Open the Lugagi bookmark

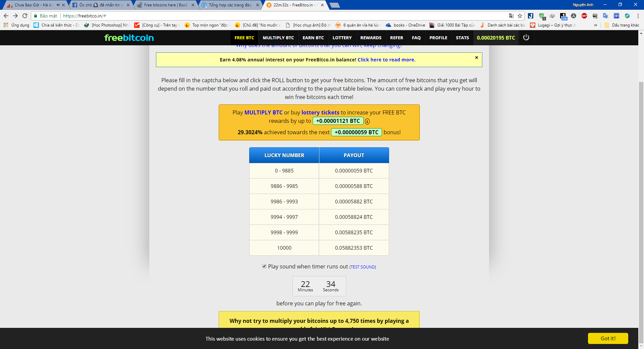point(553,25)
